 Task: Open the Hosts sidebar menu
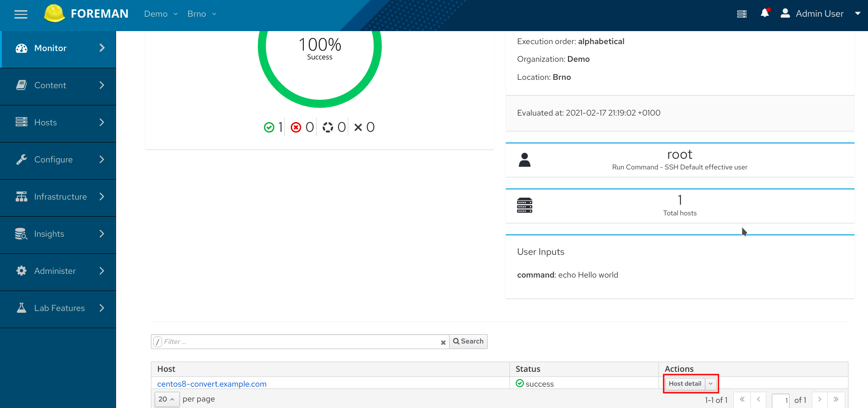pyautogui.click(x=58, y=123)
